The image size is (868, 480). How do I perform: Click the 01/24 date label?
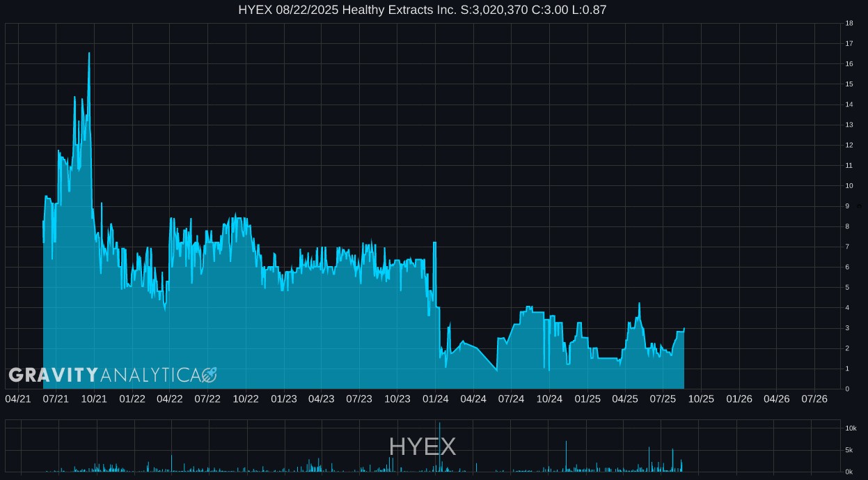pyautogui.click(x=436, y=398)
